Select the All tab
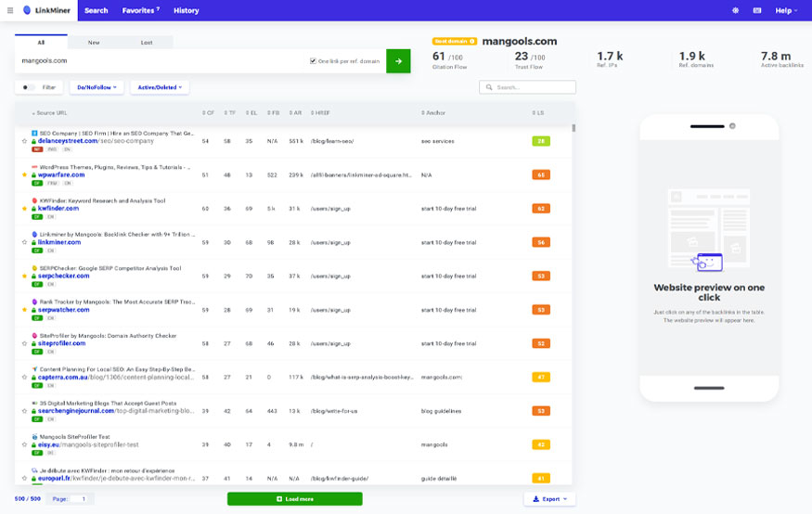 (x=41, y=43)
